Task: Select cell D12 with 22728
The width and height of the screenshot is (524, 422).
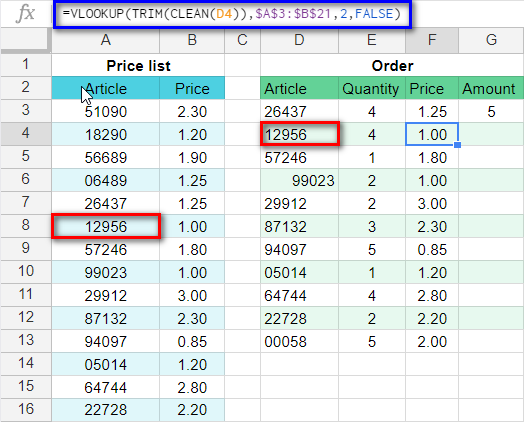Action: 299,318
